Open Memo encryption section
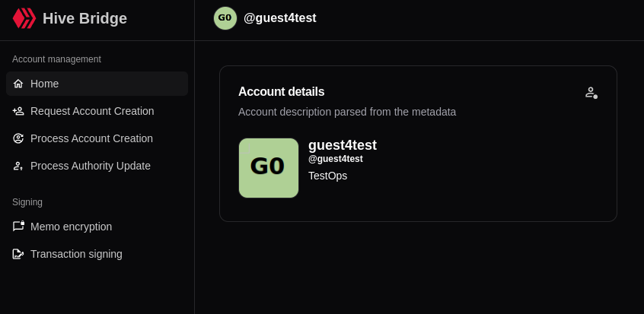This screenshot has height=314, width=644. [97, 227]
